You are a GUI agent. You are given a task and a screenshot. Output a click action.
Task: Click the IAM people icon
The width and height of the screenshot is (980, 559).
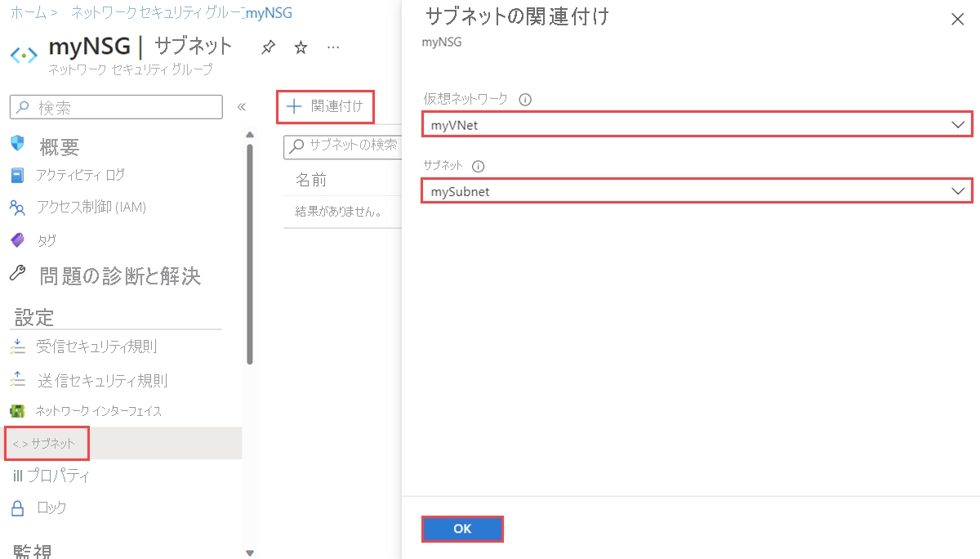click(x=18, y=208)
